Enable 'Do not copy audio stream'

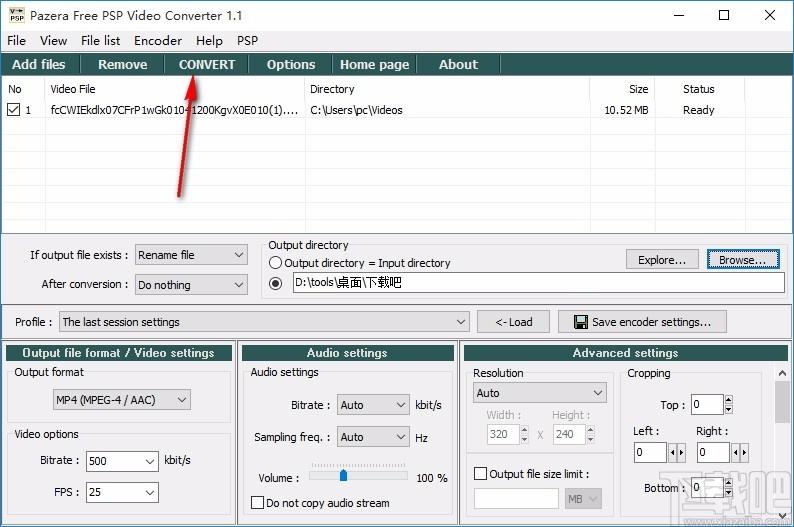(x=257, y=503)
